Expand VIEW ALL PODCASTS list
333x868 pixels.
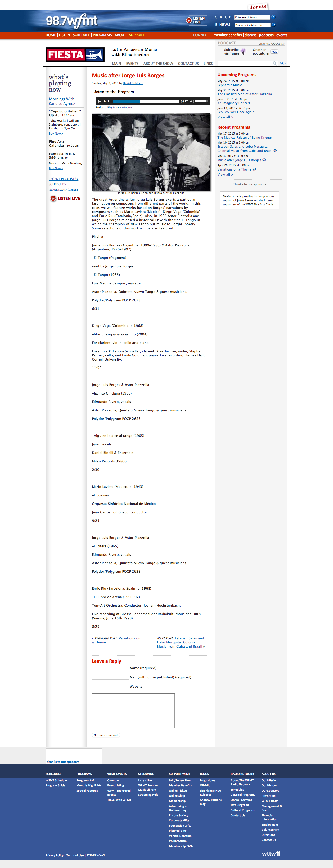point(271,44)
